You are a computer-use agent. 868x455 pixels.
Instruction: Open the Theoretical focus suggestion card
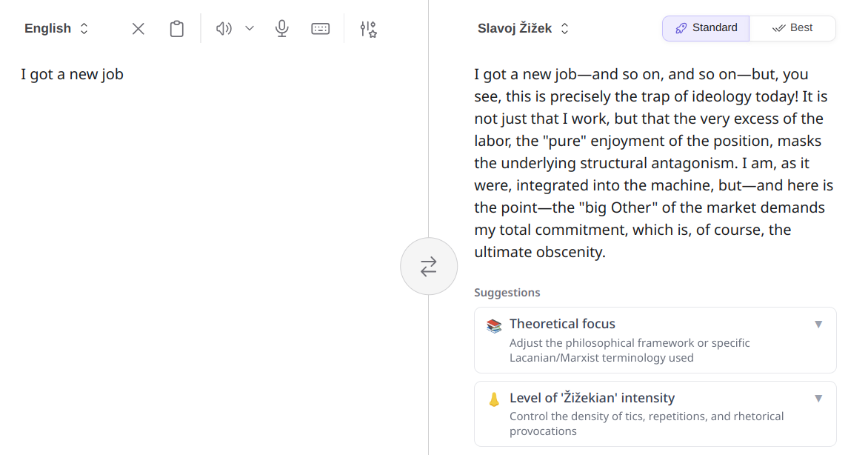point(655,339)
